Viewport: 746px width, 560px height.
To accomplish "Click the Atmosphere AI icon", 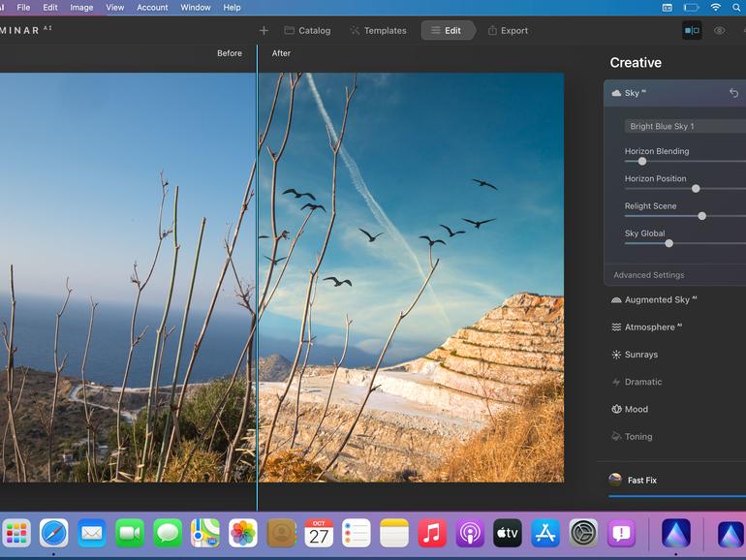I will point(616,327).
